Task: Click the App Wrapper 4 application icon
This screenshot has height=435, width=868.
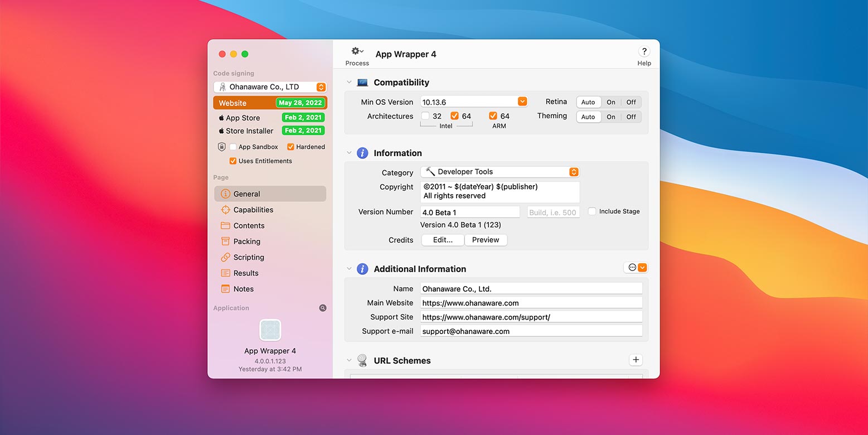Action: pos(270,330)
